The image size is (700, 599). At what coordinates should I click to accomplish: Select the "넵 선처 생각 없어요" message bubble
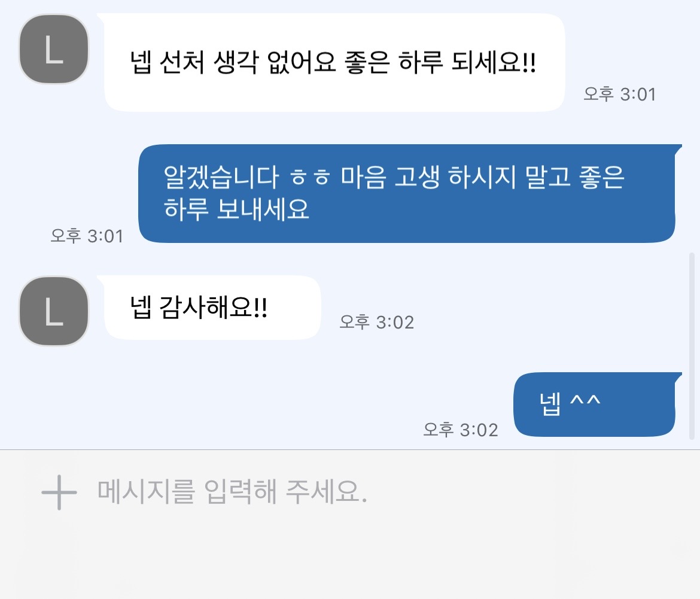(334, 63)
